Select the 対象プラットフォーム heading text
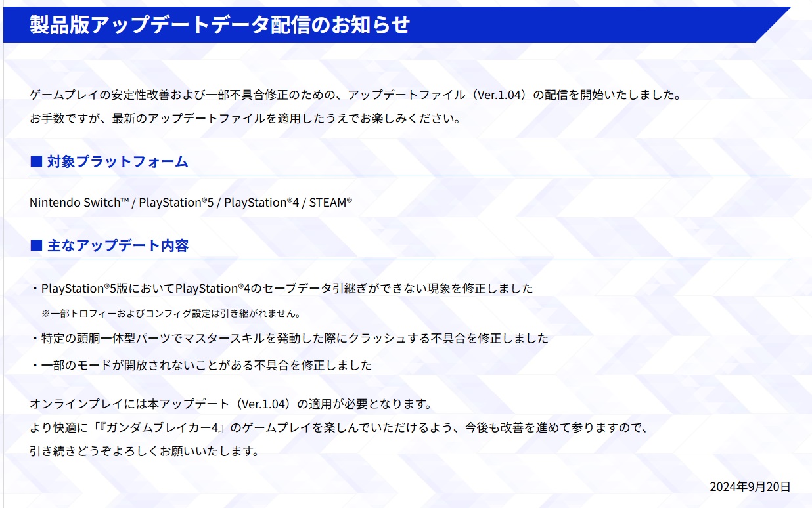This screenshot has height=508, width=812. point(118,161)
